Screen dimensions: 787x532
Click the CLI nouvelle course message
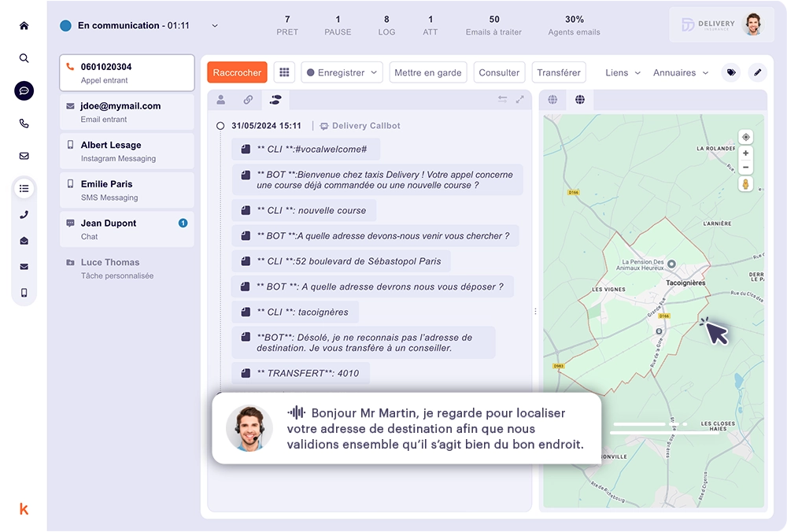pyautogui.click(x=304, y=210)
